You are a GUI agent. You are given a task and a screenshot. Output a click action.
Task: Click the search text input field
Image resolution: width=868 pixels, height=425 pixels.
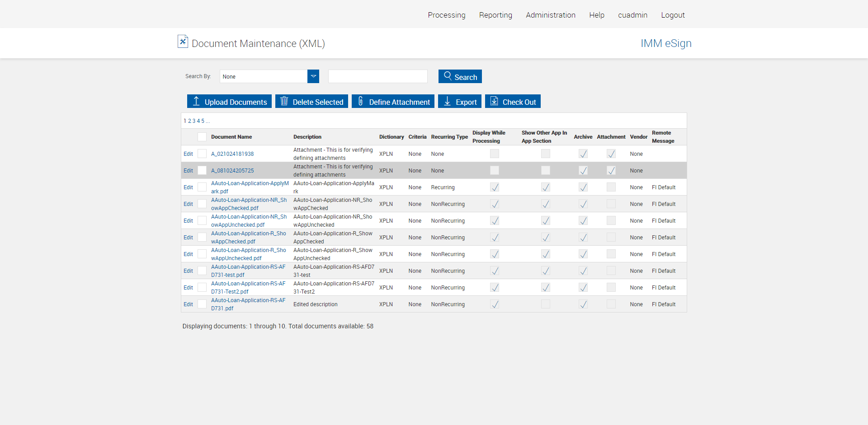[377, 76]
